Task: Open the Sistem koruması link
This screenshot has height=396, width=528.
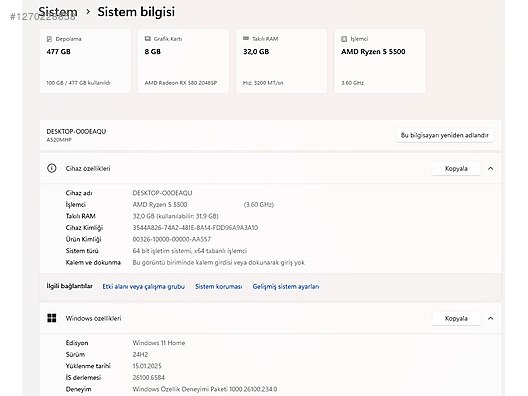Action: [219, 287]
